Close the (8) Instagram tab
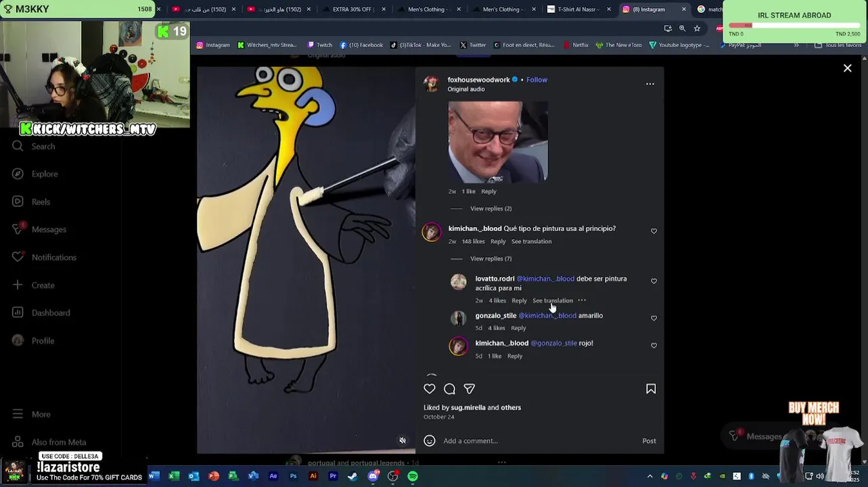The height and width of the screenshot is (487, 868). [x=683, y=9]
